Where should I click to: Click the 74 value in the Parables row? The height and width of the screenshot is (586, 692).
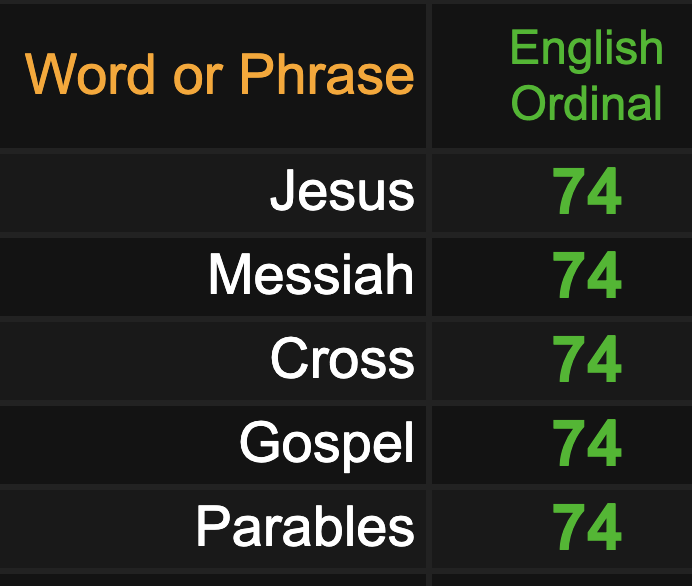[587, 526]
